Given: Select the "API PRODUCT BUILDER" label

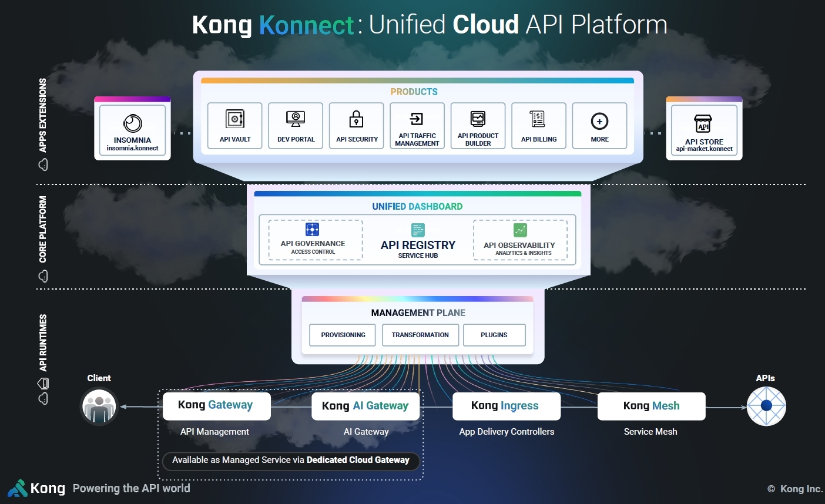Looking at the screenshot, I should click(x=478, y=140).
